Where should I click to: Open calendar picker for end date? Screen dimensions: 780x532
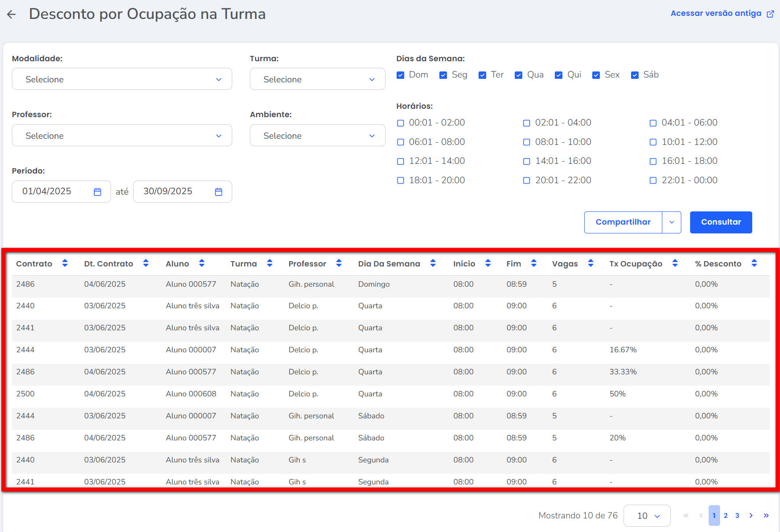pyautogui.click(x=219, y=192)
